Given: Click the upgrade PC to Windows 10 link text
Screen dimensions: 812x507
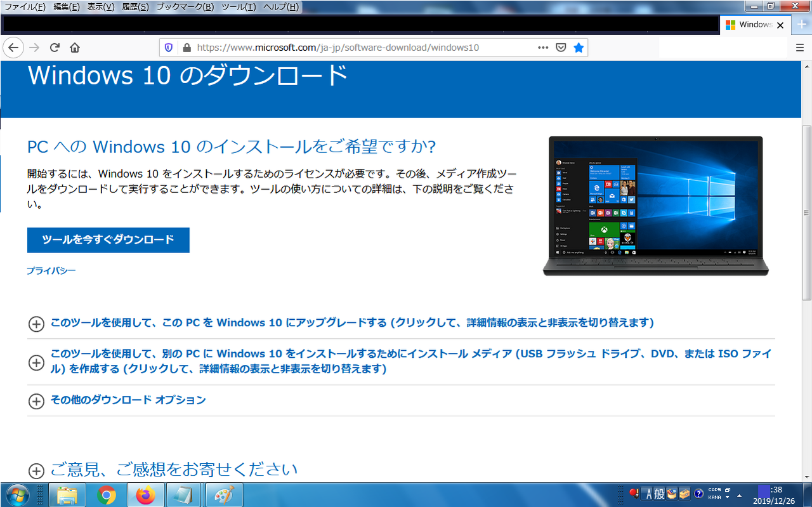Looking at the screenshot, I should (352, 323).
